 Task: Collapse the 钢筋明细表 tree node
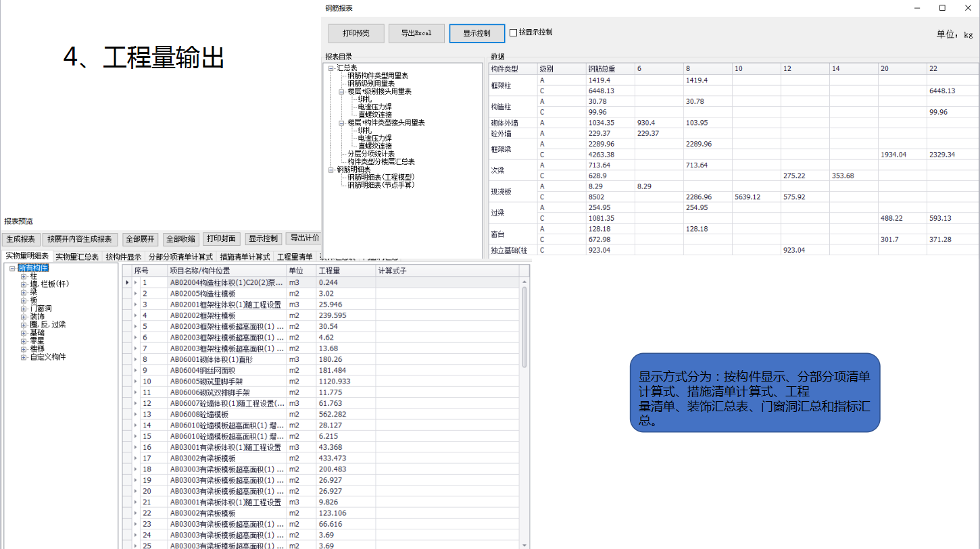(x=331, y=169)
